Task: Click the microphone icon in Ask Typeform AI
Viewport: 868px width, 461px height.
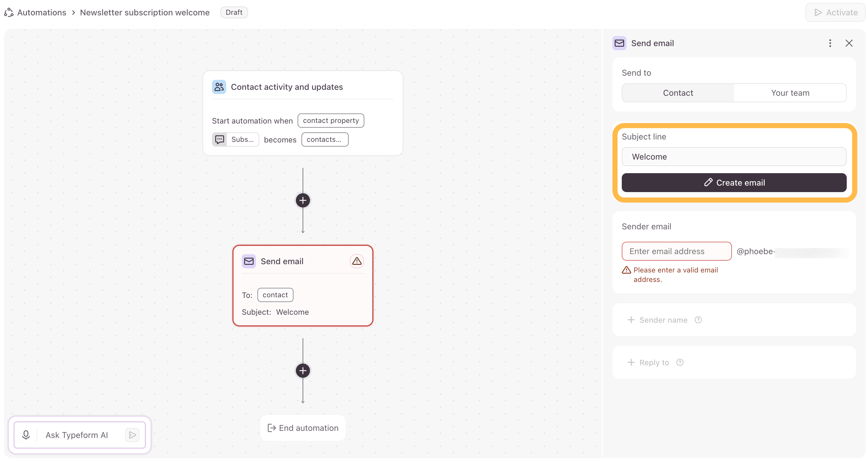Action: click(x=26, y=435)
